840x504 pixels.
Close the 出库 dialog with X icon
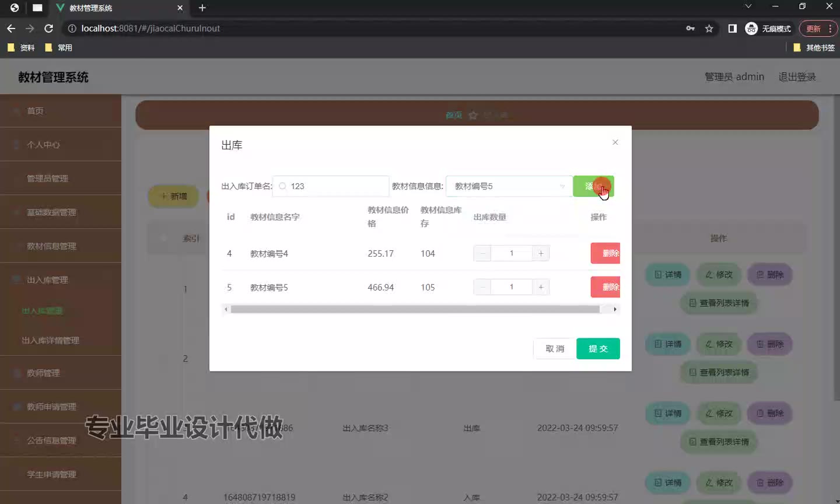coord(615,142)
